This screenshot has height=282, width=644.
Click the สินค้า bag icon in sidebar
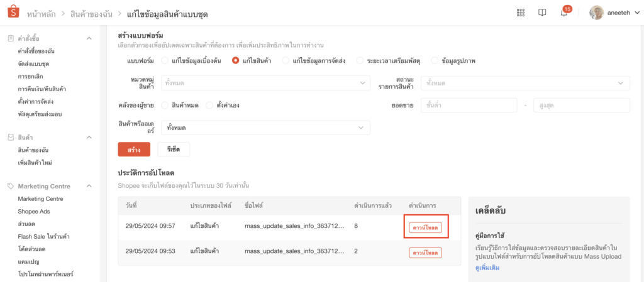click(11, 138)
